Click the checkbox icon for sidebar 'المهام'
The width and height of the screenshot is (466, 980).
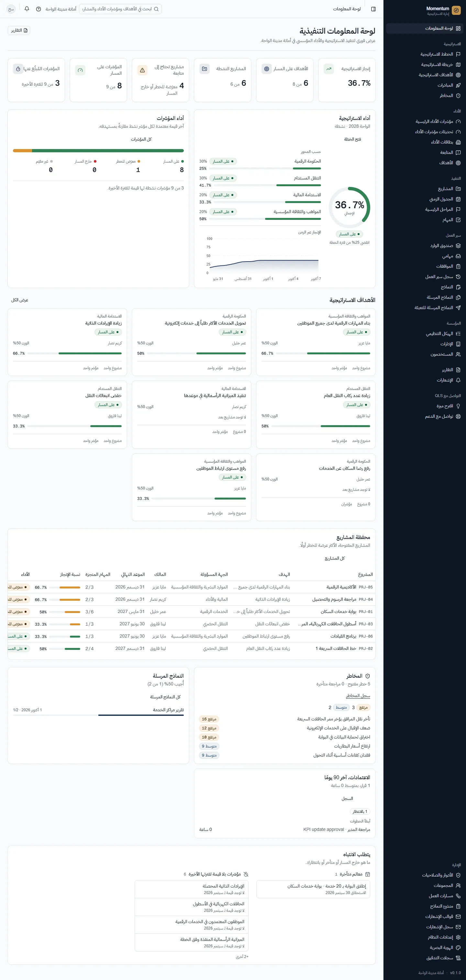pyautogui.click(x=458, y=220)
